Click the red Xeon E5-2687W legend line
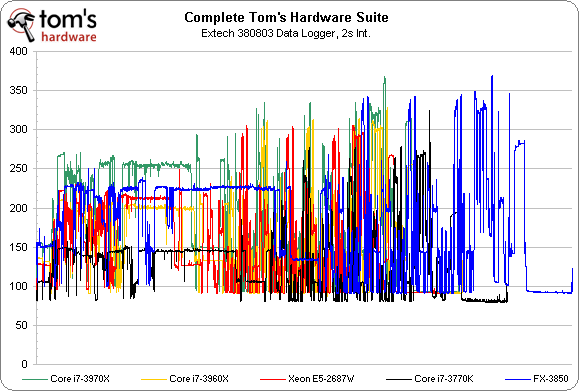579x391 pixels. [273, 379]
